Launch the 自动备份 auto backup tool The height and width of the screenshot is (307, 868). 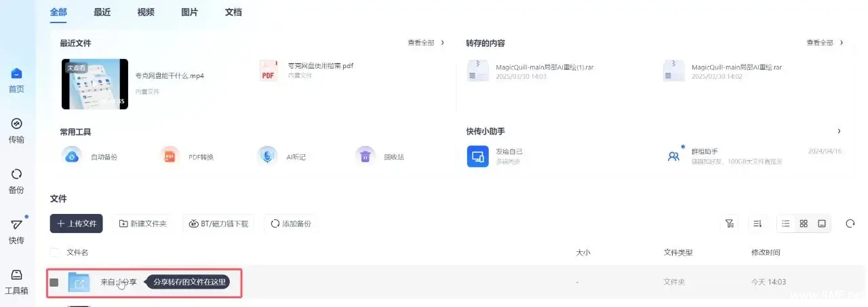click(x=72, y=156)
